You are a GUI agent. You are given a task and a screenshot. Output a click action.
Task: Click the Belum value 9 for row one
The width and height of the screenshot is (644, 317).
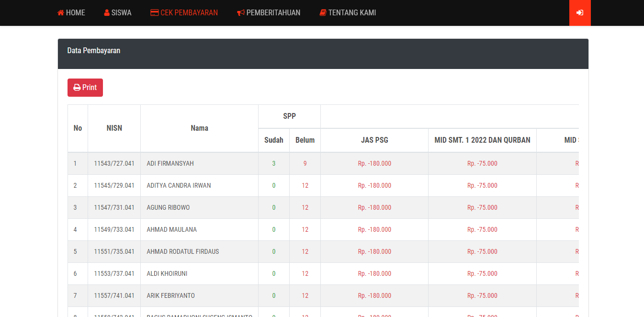(305, 163)
